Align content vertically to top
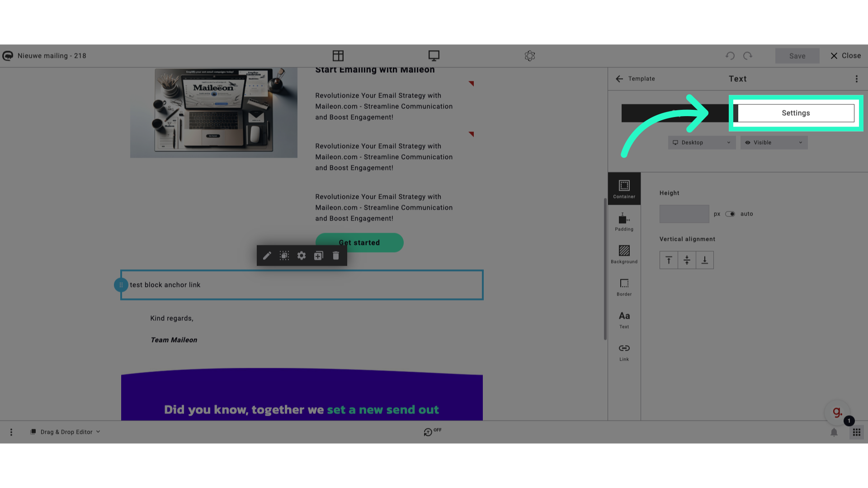This screenshot has width=868, height=488. (669, 260)
